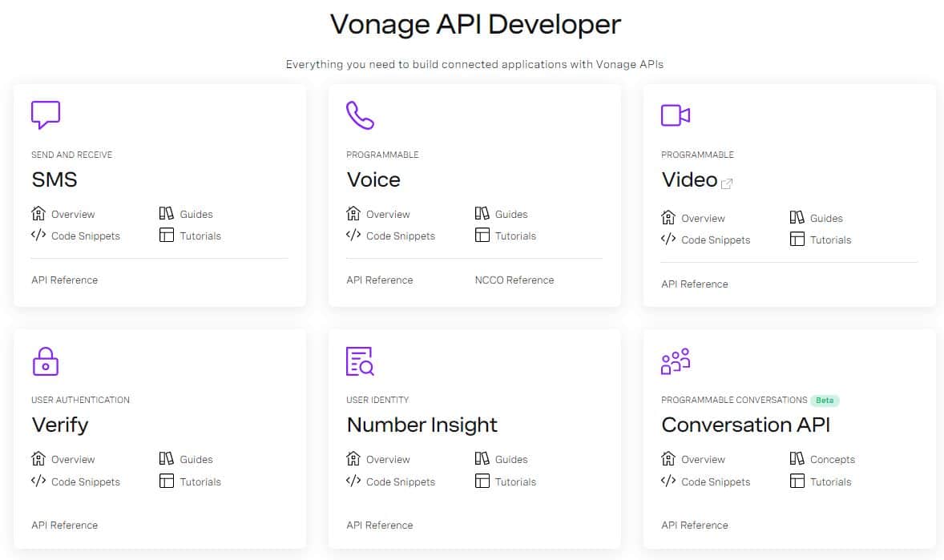Click the books icon in SMS card

(x=166, y=213)
